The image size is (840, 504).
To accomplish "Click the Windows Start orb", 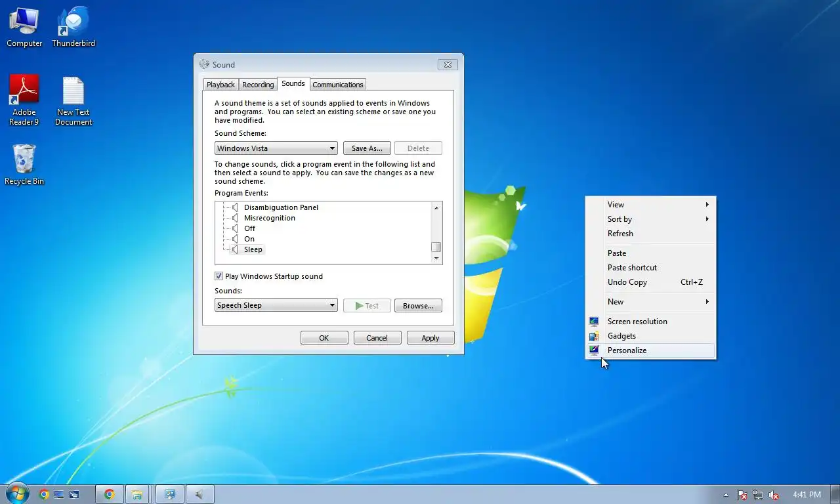I will (x=17, y=493).
